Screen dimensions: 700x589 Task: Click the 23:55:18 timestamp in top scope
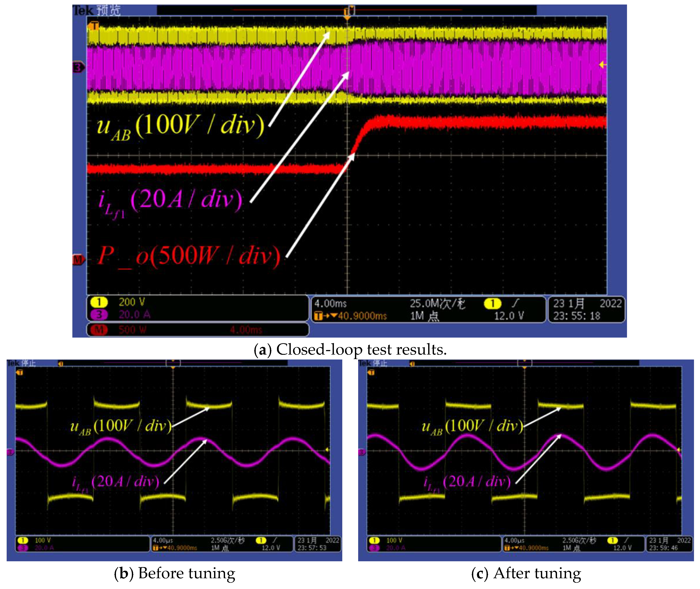click(x=577, y=316)
